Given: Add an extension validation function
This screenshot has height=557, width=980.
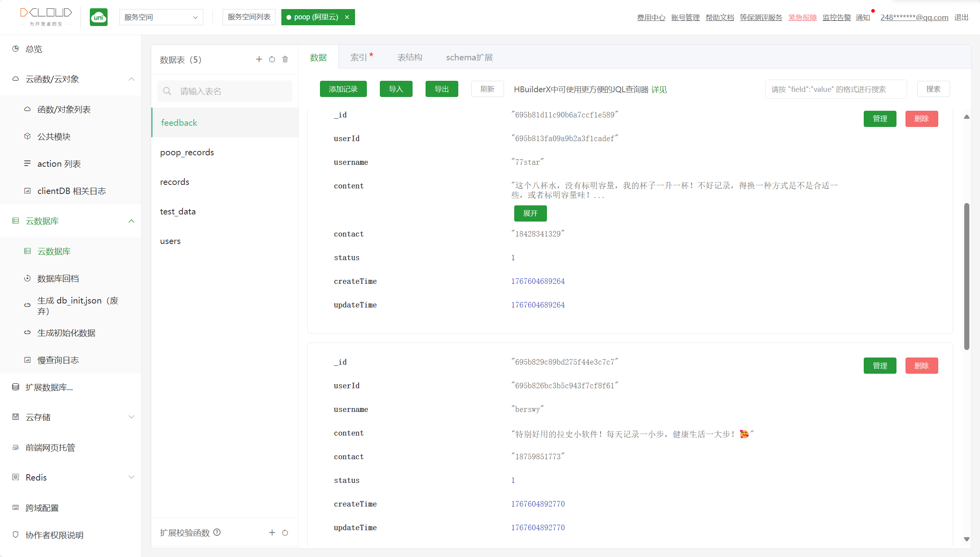Looking at the screenshot, I should (272, 533).
